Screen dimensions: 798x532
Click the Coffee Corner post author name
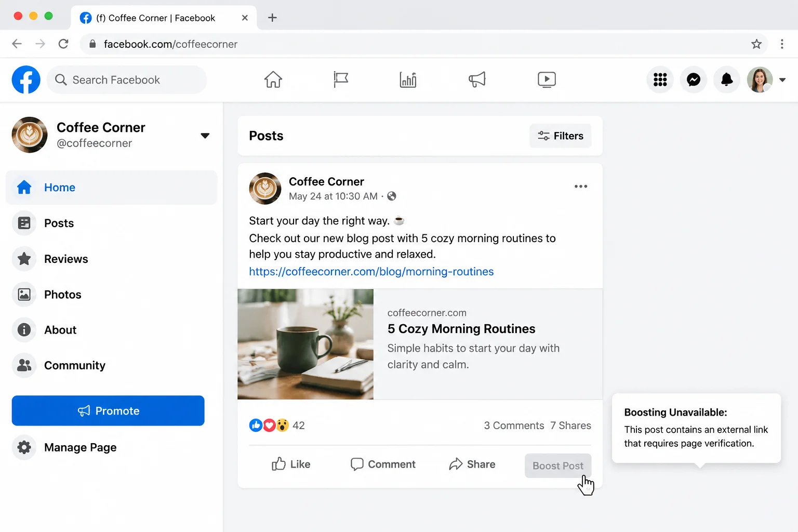coord(326,181)
